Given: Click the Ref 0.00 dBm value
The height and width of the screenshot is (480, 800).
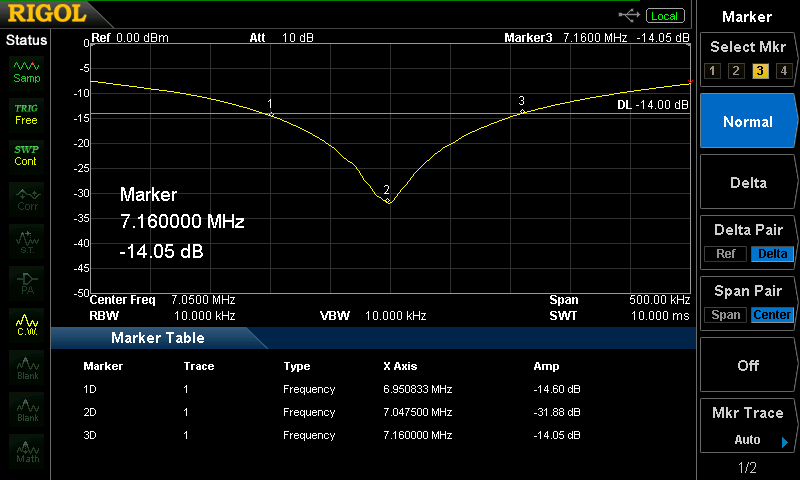Looking at the screenshot, I should 142,38.
